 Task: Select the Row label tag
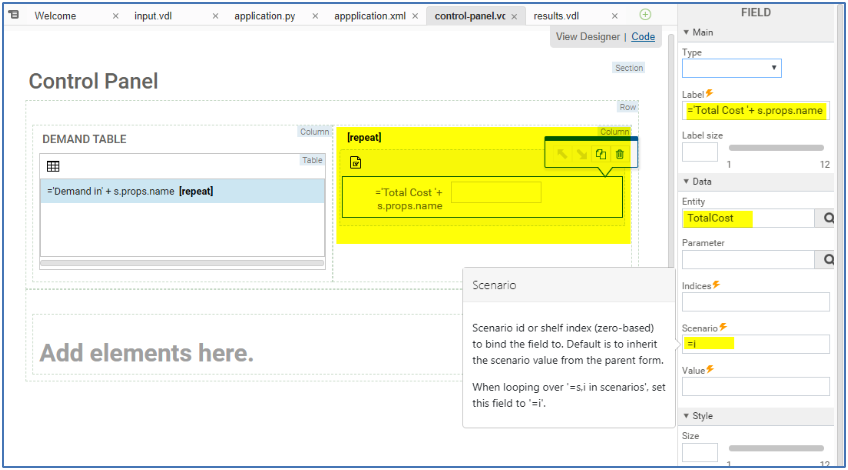click(627, 107)
